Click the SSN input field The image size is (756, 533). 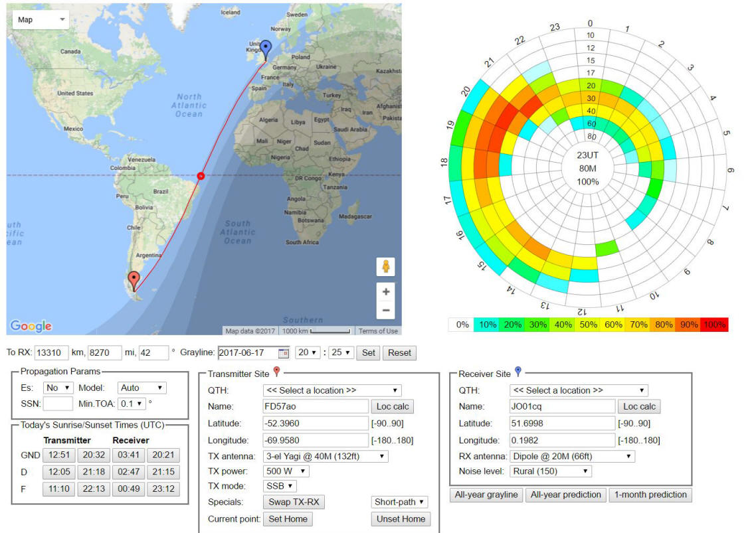tap(58, 404)
